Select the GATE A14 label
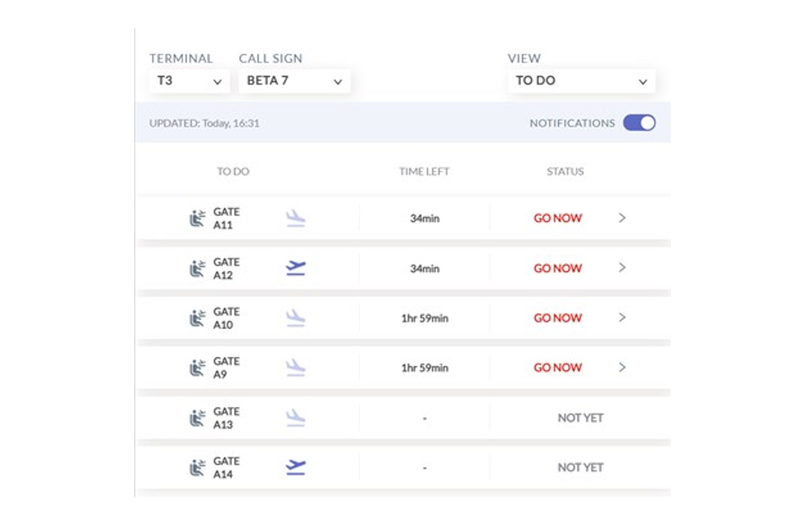This screenshot has width=812, height=528. 227,468
